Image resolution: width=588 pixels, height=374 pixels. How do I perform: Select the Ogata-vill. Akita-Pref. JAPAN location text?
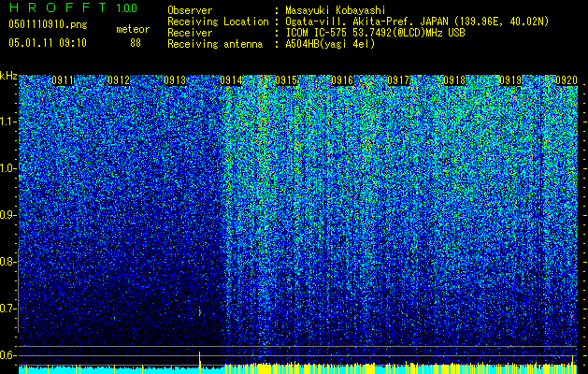(x=417, y=22)
